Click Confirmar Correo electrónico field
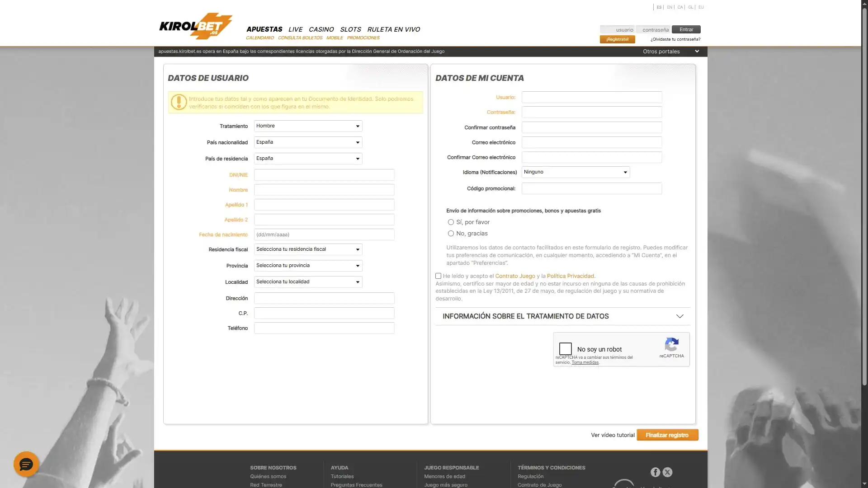Viewport: 868px width, 488px height. click(x=592, y=157)
